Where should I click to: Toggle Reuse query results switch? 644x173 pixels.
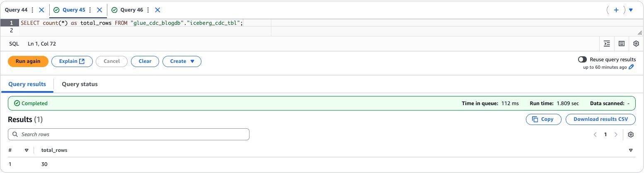[582, 60]
